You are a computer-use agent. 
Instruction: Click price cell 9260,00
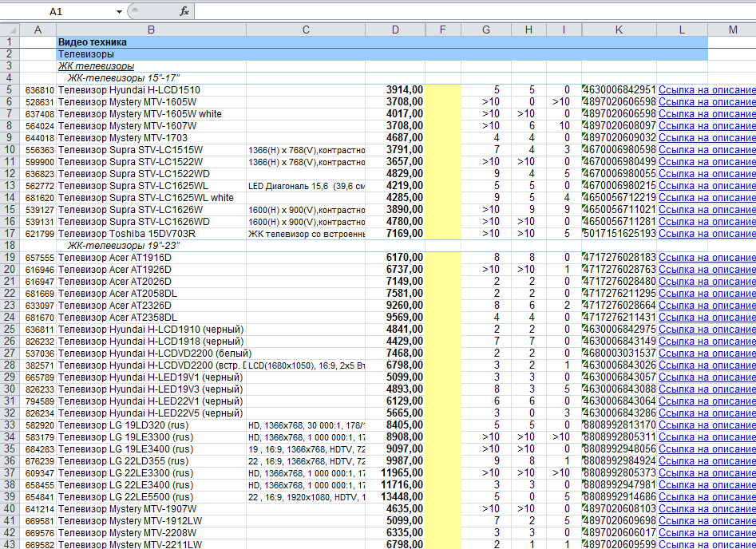(x=395, y=305)
